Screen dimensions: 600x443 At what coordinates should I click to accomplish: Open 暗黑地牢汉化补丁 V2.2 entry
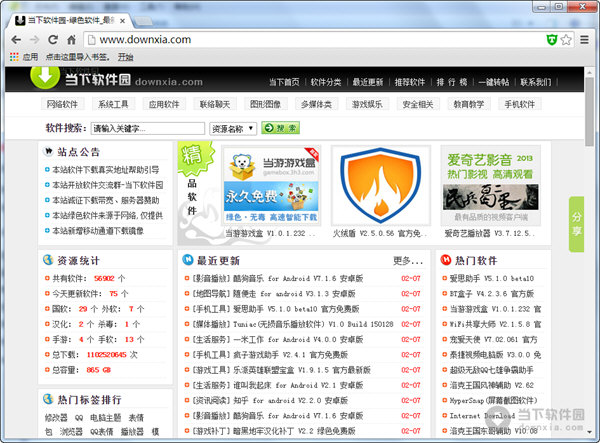(274, 431)
